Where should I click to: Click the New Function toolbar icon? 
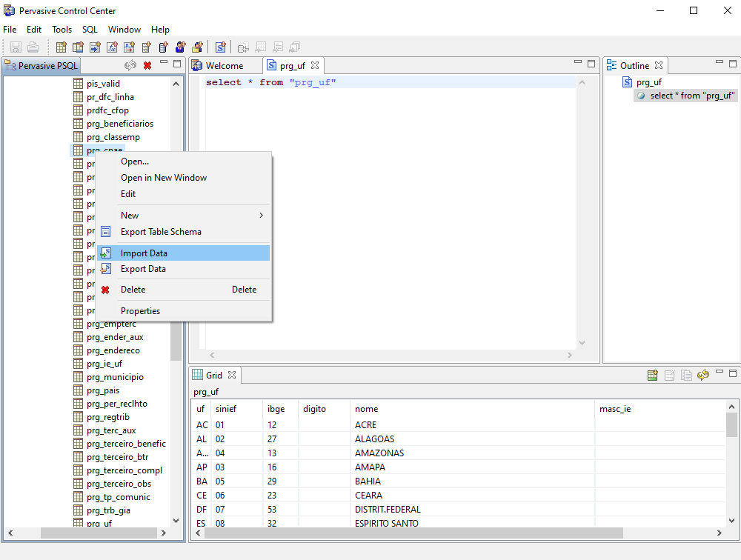point(112,47)
